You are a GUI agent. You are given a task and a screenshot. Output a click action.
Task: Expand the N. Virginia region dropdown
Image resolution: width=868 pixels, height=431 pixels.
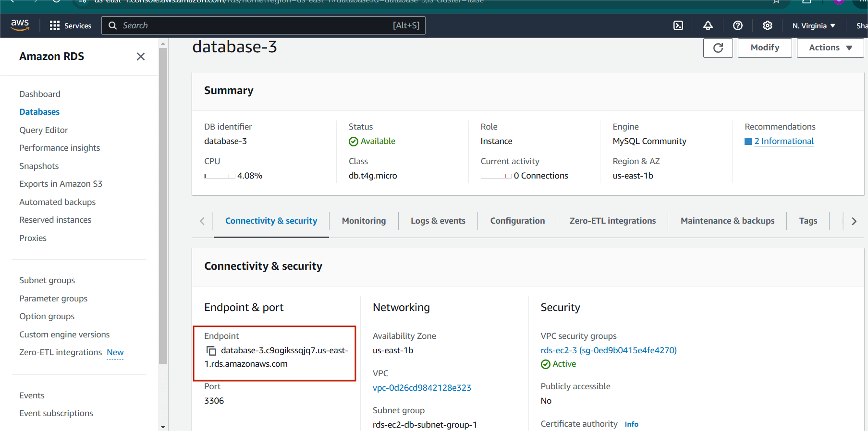[814, 25]
